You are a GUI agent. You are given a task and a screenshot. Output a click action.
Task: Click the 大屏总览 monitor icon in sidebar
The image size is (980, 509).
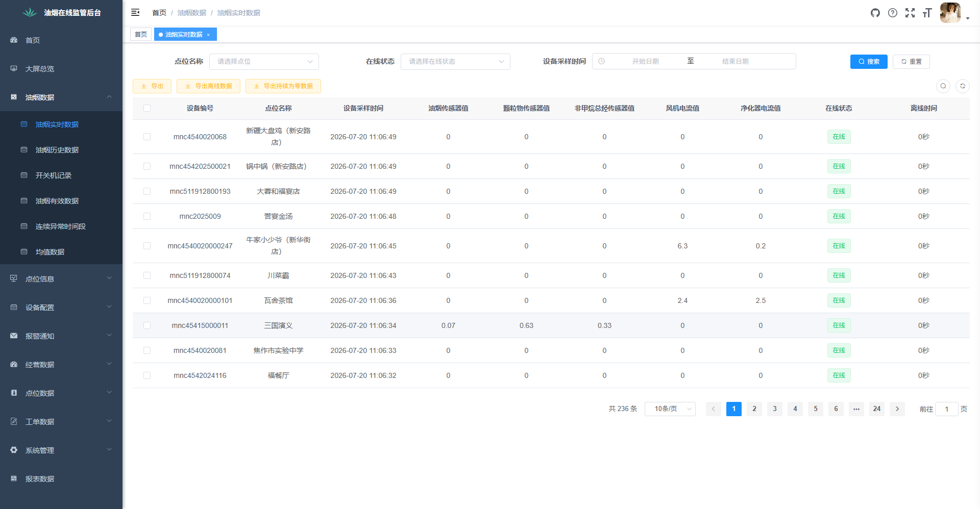click(x=14, y=68)
